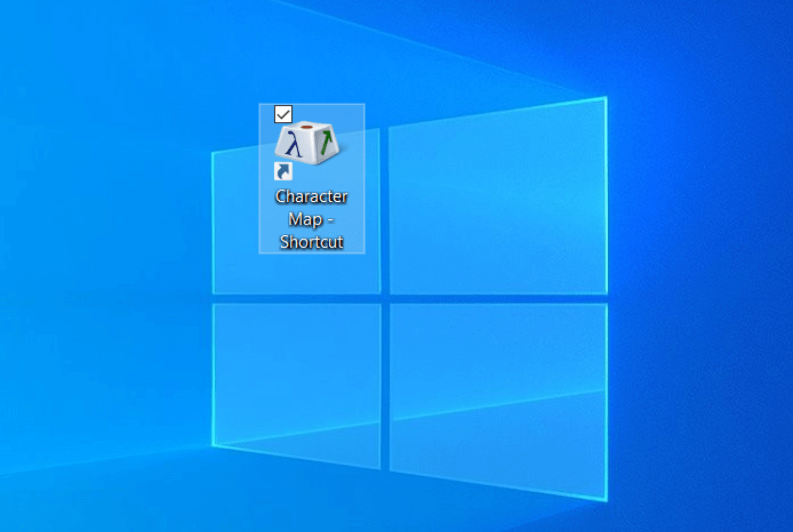Screen dimensions: 793x532
Task: Select the highlighted icon label area
Action: 311,219
